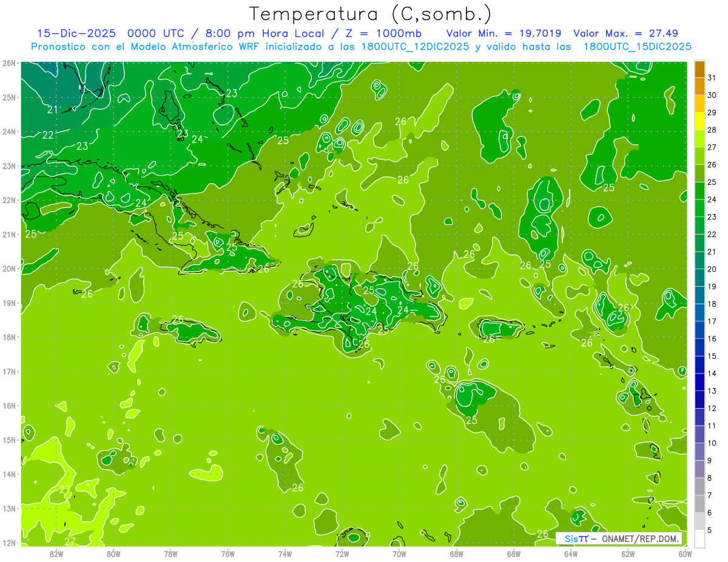Viewport: 728px width, 562px height.
Task: Click the '17N' latitude axis label
Action: point(9,372)
